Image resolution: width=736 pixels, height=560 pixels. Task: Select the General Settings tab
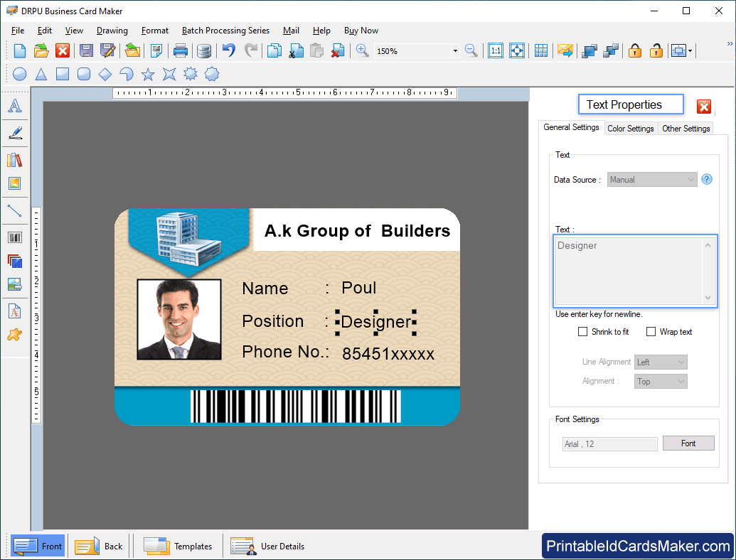click(571, 127)
